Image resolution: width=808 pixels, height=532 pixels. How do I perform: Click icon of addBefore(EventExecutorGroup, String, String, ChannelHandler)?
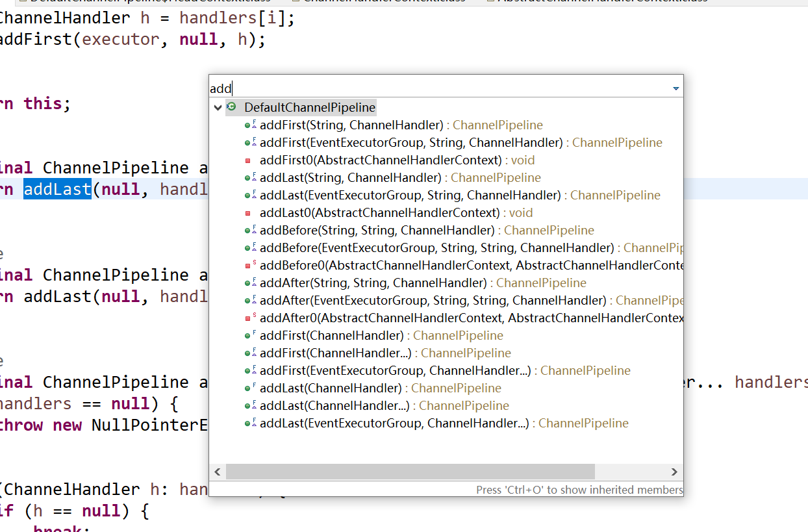251,247
